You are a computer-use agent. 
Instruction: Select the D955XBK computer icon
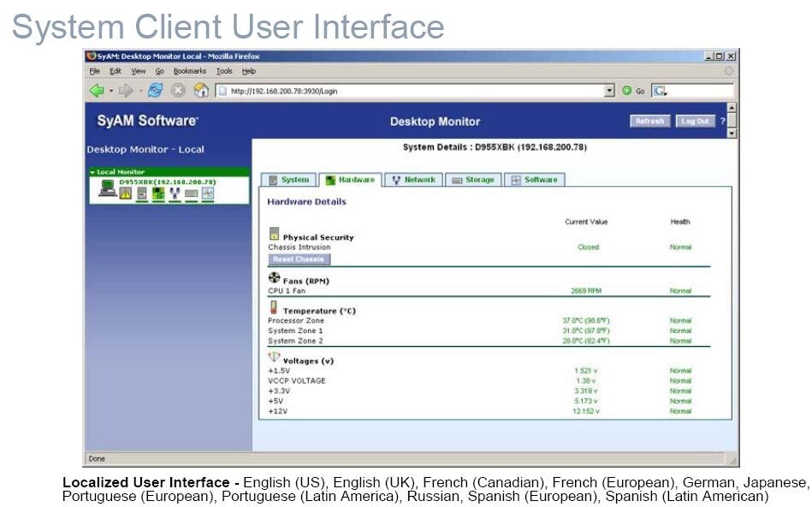pos(108,188)
